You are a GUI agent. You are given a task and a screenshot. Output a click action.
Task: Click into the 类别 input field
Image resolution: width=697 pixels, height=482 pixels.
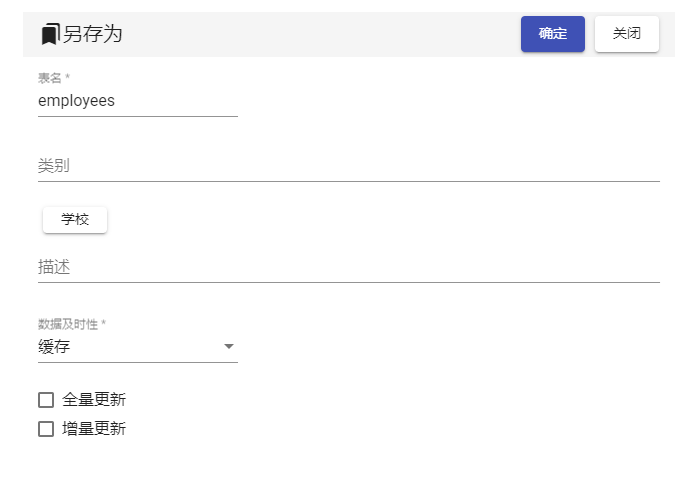pyautogui.click(x=348, y=166)
